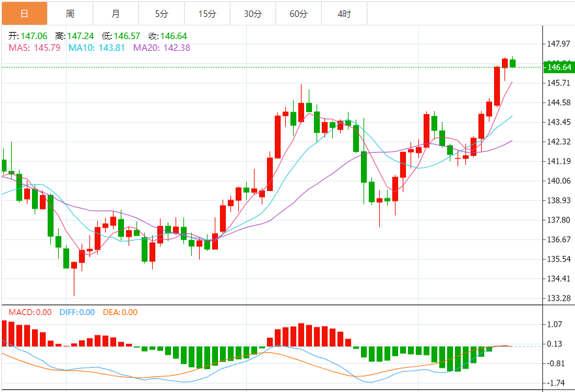Click the MA5: 145.79 indicator label
575x392 pixels.
[x=35, y=48]
